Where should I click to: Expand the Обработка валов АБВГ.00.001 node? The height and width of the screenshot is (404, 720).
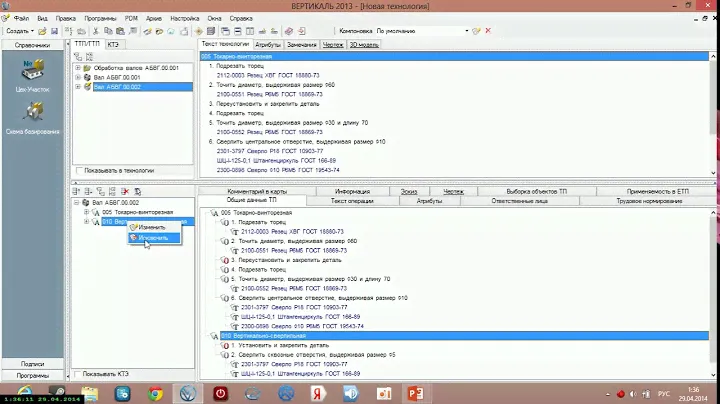pyautogui.click(x=78, y=67)
